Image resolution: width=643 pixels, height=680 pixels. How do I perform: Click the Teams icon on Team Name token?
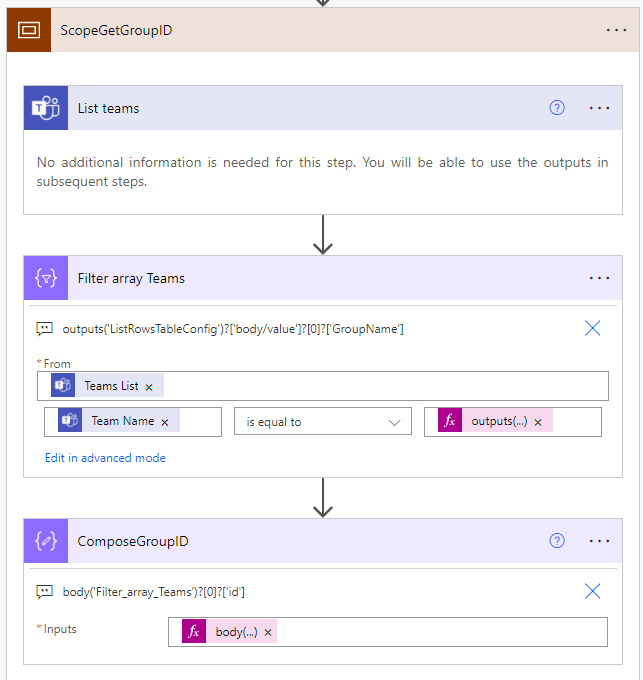coord(70,420)
